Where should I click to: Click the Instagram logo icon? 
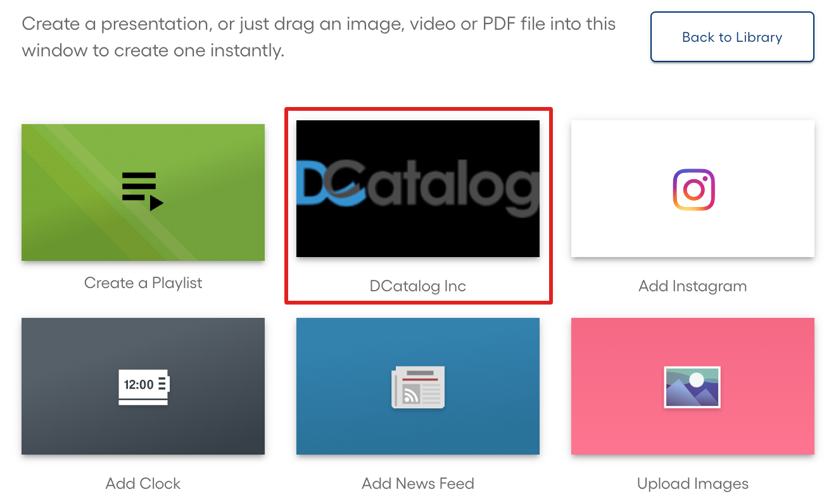(x=693, y=189)
